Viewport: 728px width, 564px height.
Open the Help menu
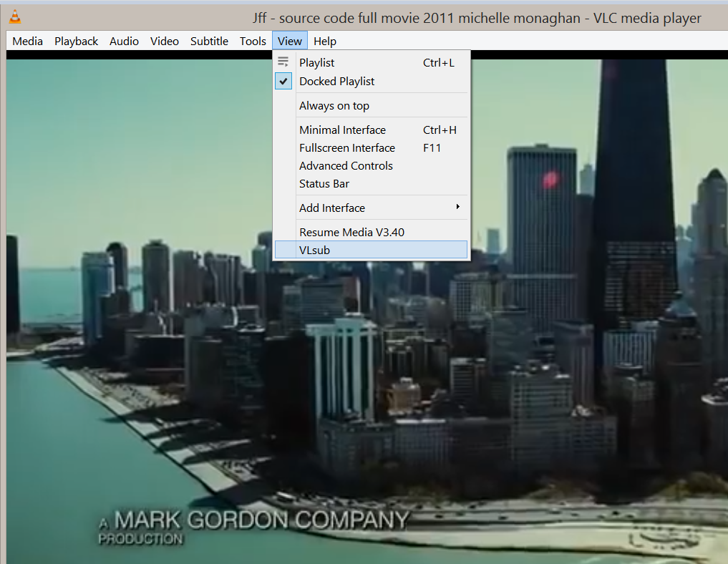tap(324, 41)
